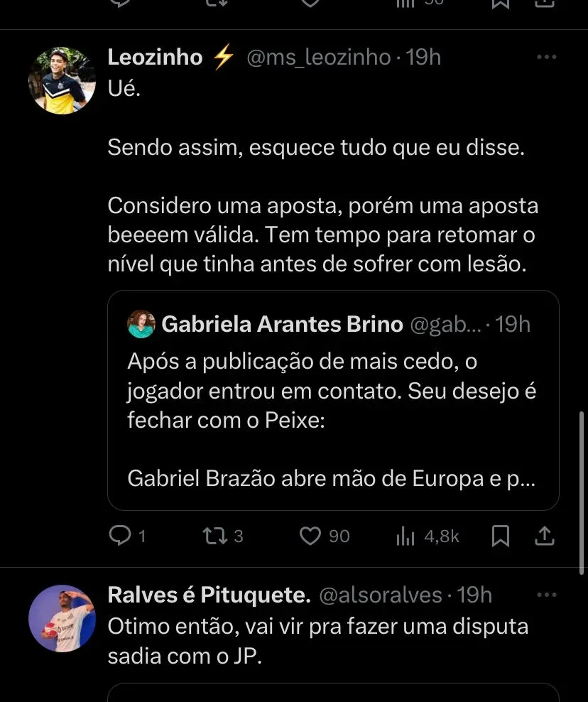This screenshot has height=702, width=588.
Task: Open Gabriela Arantes Brino's name in quote
Action: coord(282,325)
